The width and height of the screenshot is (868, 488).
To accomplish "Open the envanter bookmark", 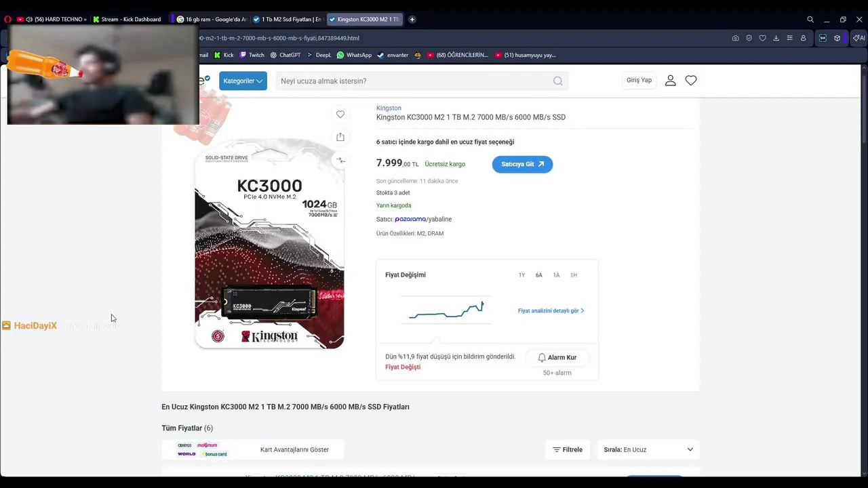I will [x=393, y=55].
